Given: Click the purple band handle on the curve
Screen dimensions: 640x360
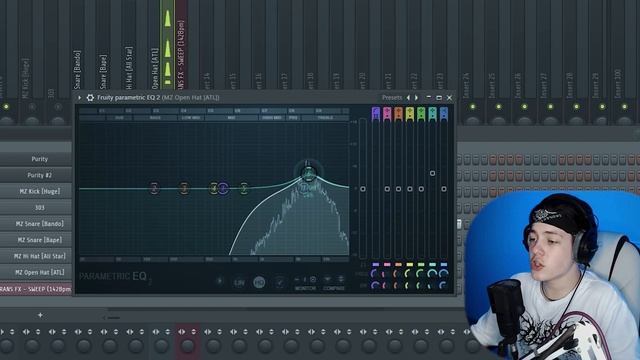Looking at the screenshot, I should pyautogui.click(x=223, y=188).
